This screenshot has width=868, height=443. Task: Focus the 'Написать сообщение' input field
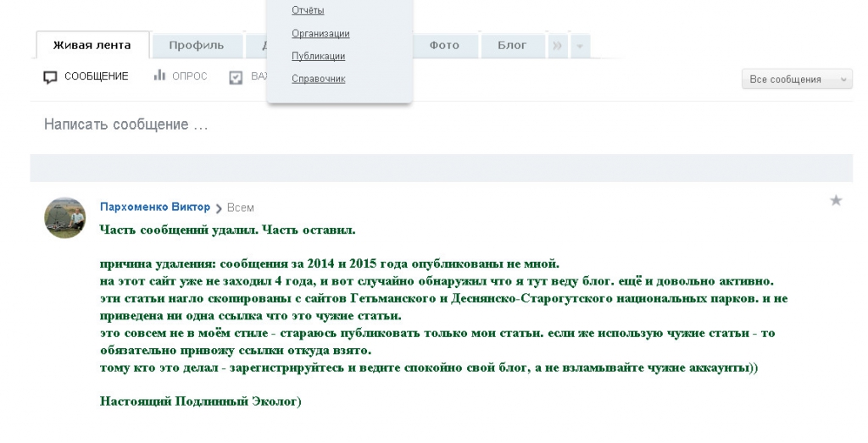424,125
